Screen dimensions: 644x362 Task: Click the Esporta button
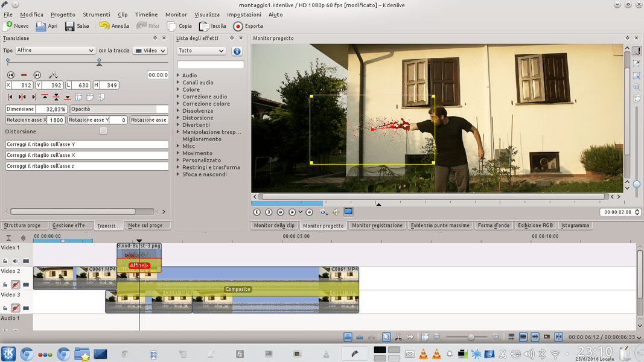coord(247,26)
